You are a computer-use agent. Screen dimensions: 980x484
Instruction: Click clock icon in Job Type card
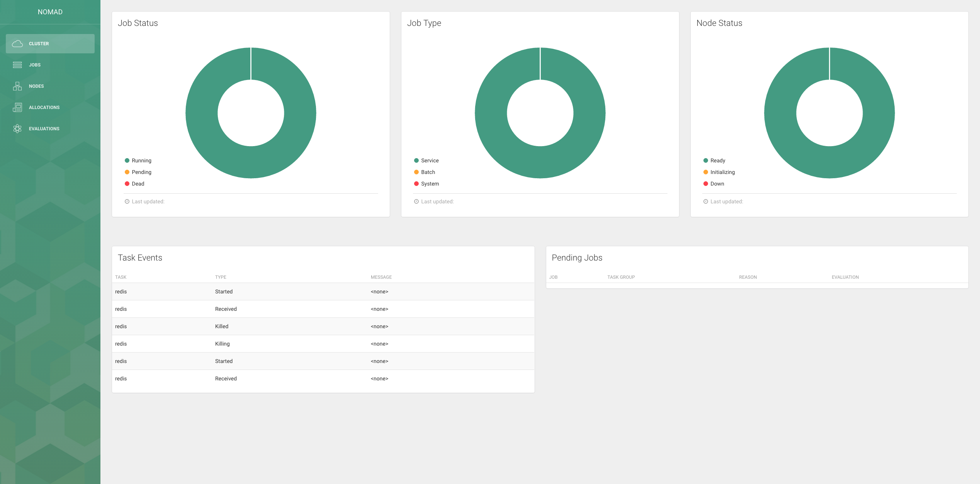pyautogui.click(x=416, y=201)
